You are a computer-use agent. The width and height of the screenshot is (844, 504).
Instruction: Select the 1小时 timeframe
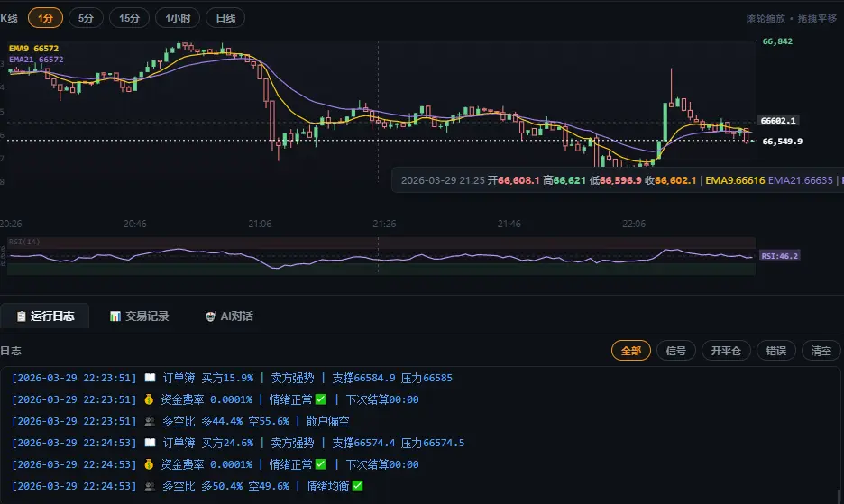(x=178, y=18)
